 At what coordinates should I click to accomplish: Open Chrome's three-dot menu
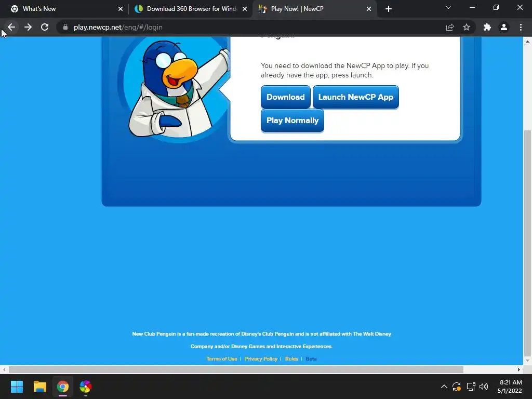pyautogui.click(x=521, y=27)
